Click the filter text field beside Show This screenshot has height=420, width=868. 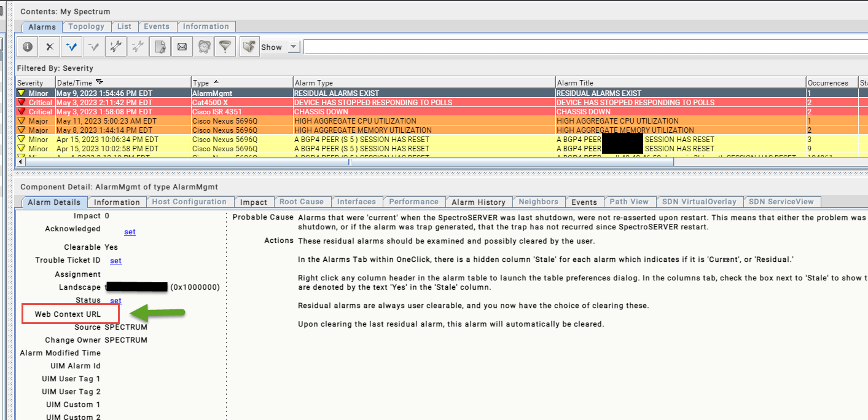pyautogui.click(x=584, y=47)
